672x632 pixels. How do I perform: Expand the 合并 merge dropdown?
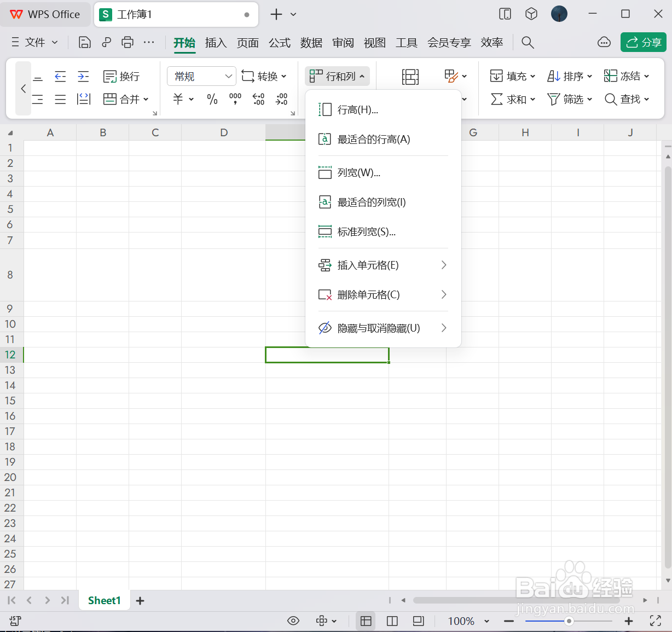click(x=146, y=99)
